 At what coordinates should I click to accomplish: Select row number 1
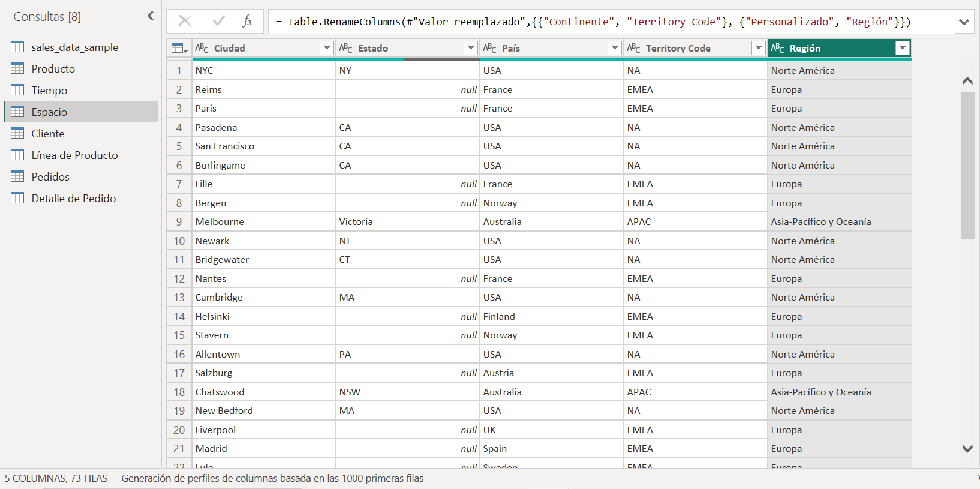pyautogui.click(x=179, y=70)
